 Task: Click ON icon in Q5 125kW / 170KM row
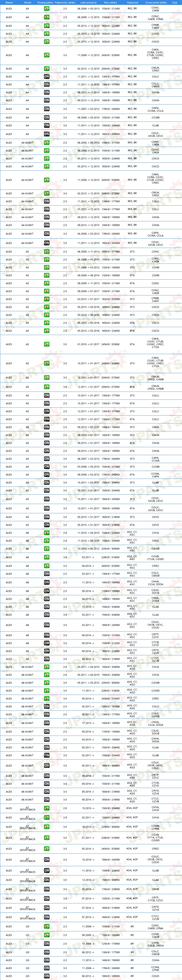47,943
